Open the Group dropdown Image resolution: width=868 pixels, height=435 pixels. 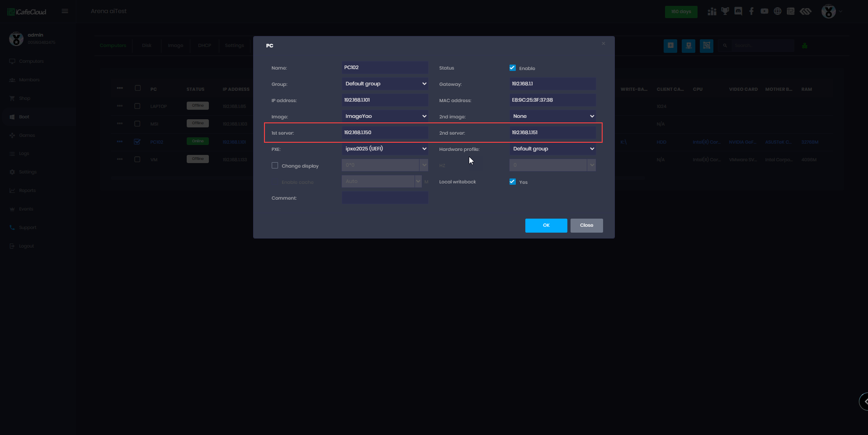pos(385,84)
